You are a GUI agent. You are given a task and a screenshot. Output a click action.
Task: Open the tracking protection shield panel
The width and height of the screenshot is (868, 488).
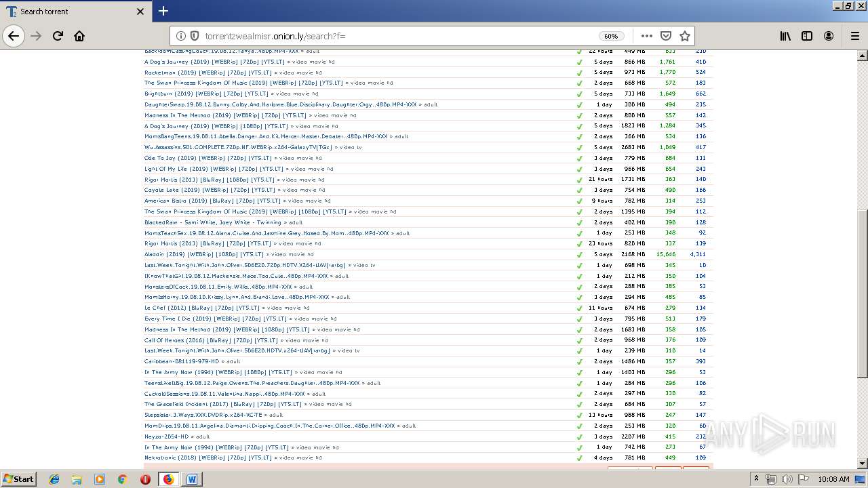click(195, 36)
